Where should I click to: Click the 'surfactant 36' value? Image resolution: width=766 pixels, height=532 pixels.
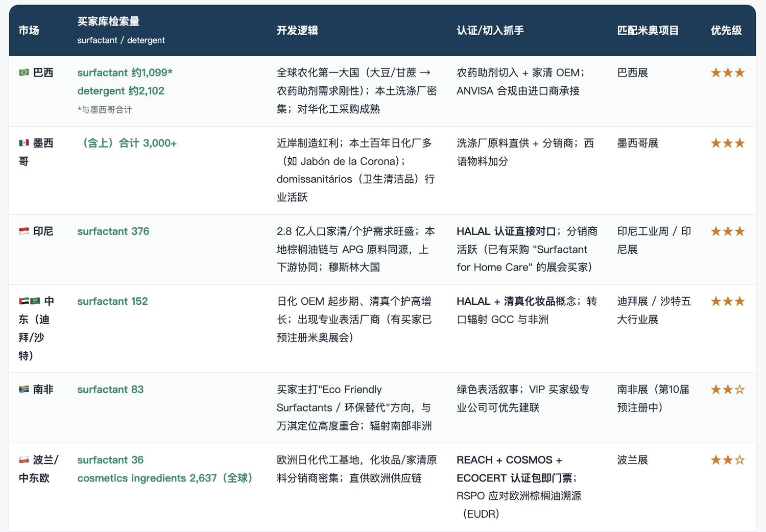tap(110, 460)
